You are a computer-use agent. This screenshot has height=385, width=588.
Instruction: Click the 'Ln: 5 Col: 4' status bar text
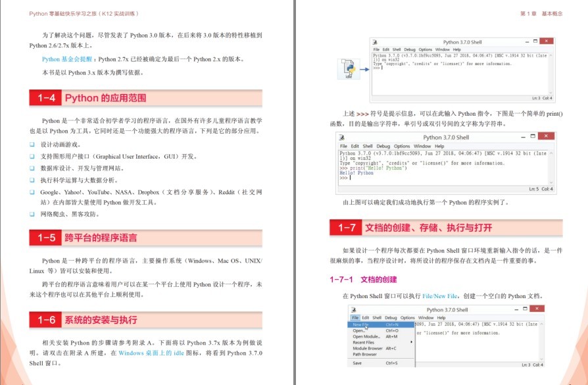coord(541,189)
